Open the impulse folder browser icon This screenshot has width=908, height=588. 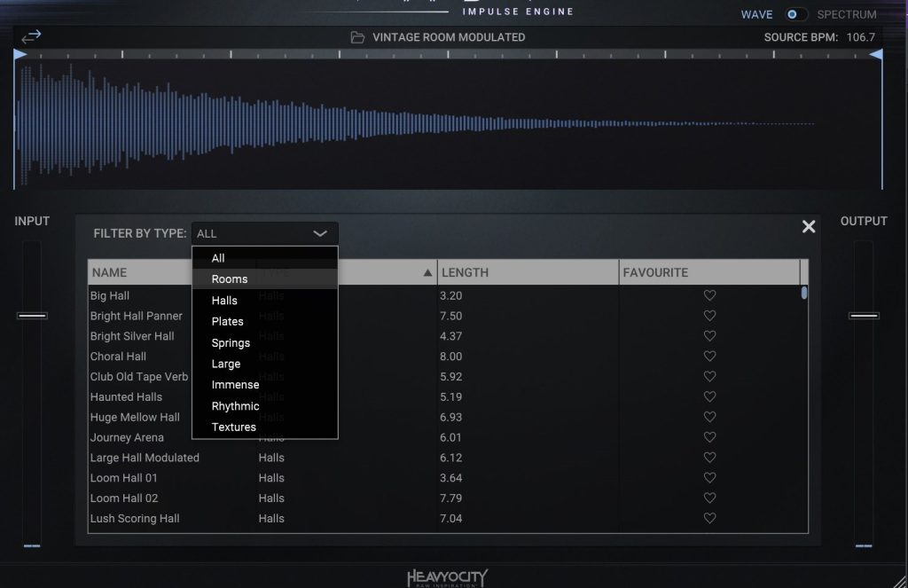point(357,37)
